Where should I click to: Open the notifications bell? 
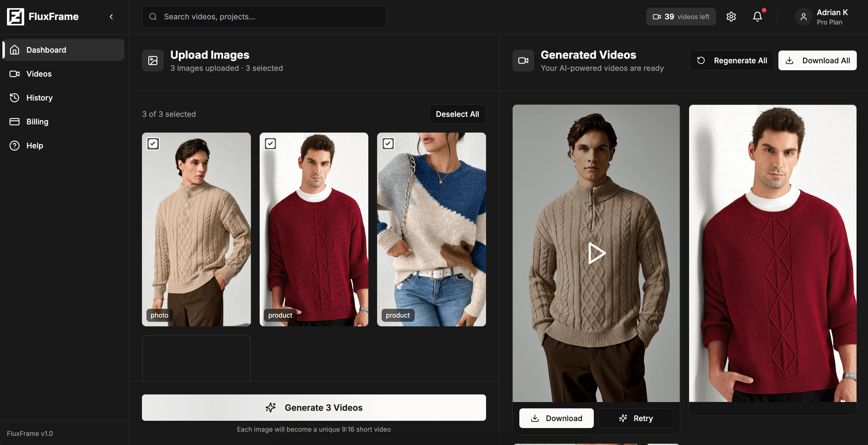pos(757,17)
